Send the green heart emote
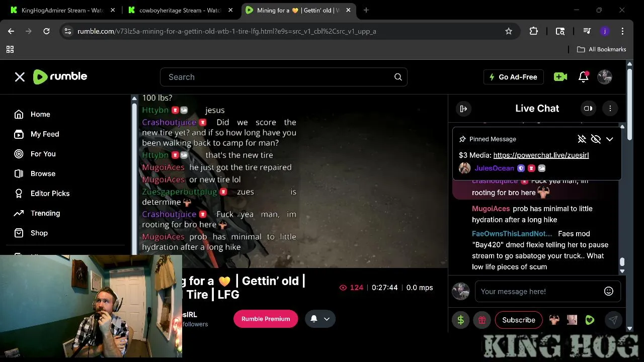Image resolution: width=644 pixels, height=362 pixels. click(590, 320)
